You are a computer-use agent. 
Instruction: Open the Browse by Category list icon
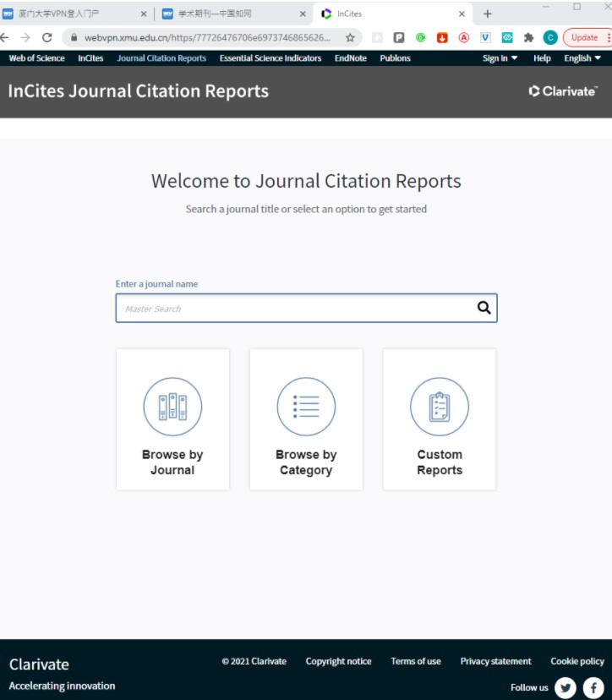pos(306,407)
